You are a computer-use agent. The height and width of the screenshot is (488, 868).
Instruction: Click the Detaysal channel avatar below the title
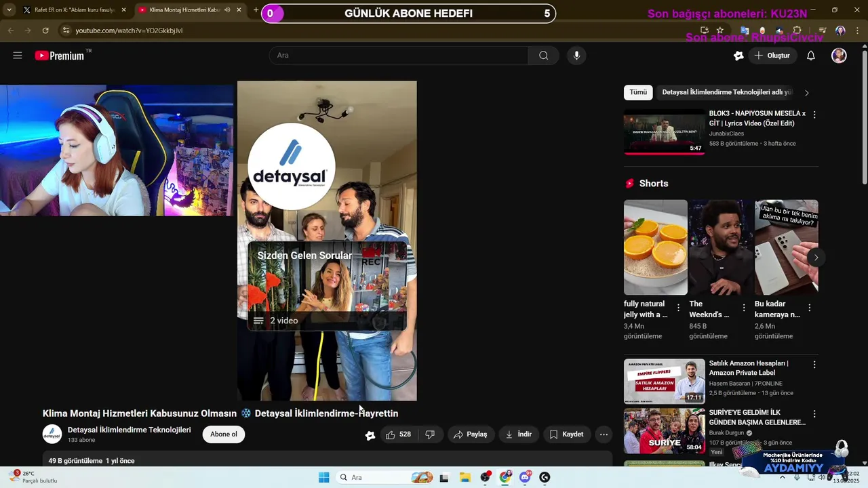pos(52,434)
